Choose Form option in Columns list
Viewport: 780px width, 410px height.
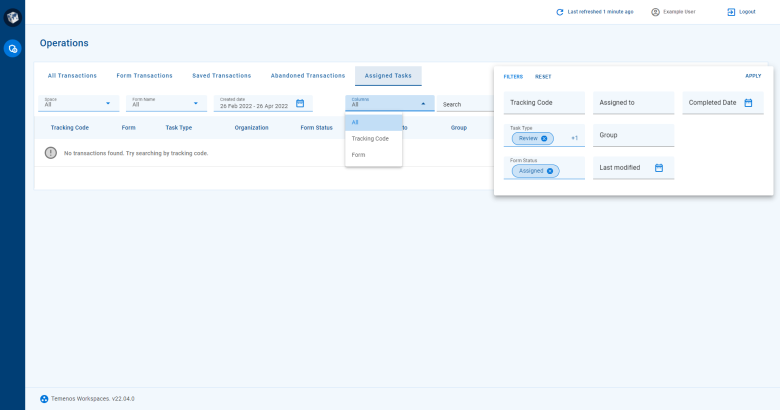[x=359, y=155]
